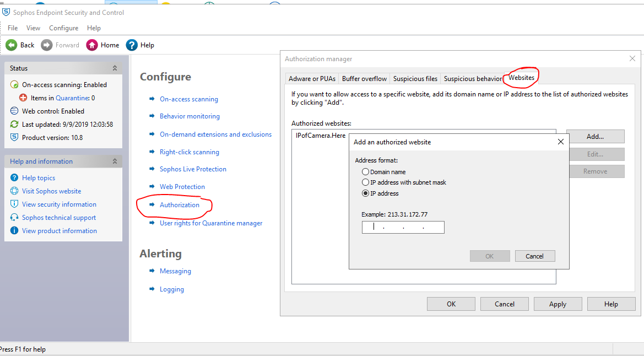Click the IP address input field
Image resolution: width=644 pixels, height=356 pixels.
tap(403, 228)
